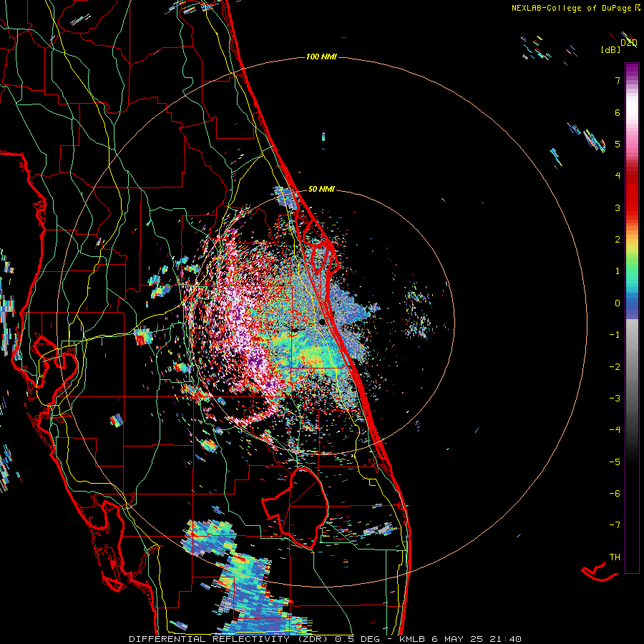Viewport: 644px width, 644px height.
Task: Click the positive "1" scale value
Action: point(618,271)
